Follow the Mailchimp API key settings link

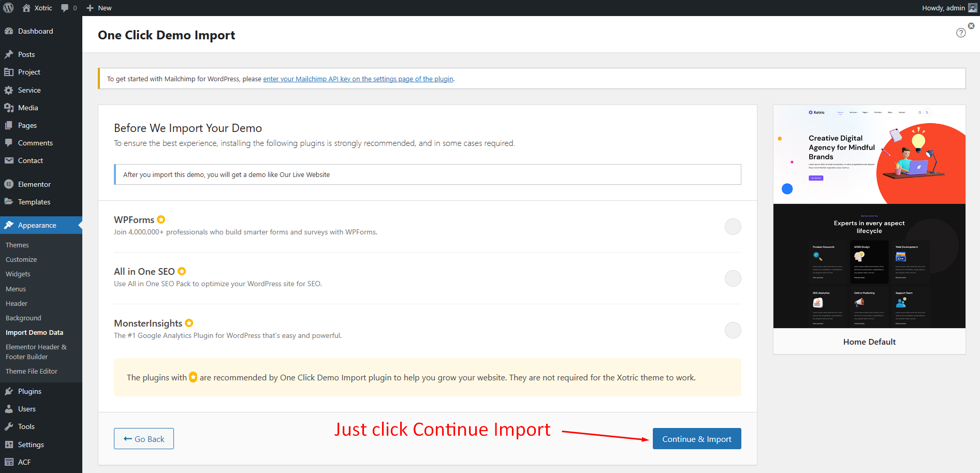coord(358,79)
